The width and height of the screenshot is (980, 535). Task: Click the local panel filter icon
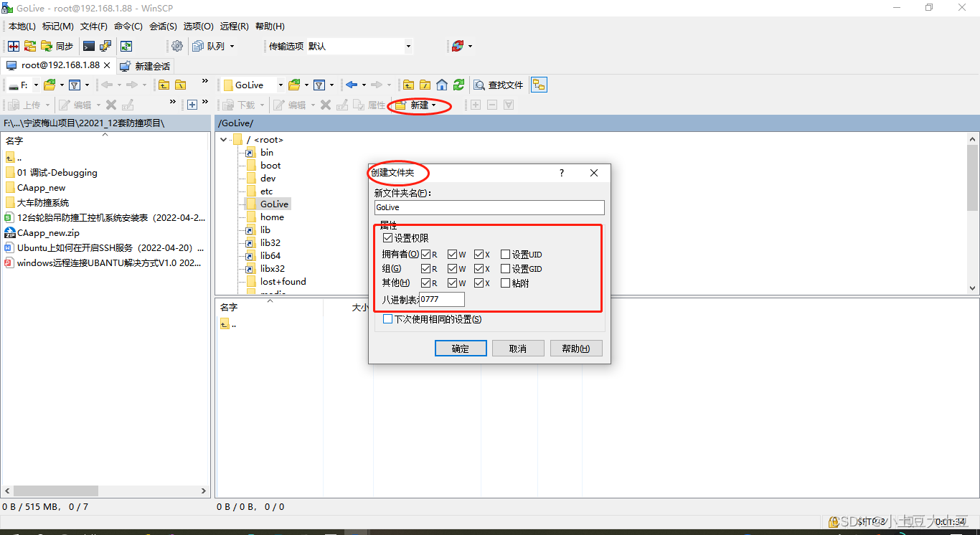pyautogui.click(x=74, y=85)
